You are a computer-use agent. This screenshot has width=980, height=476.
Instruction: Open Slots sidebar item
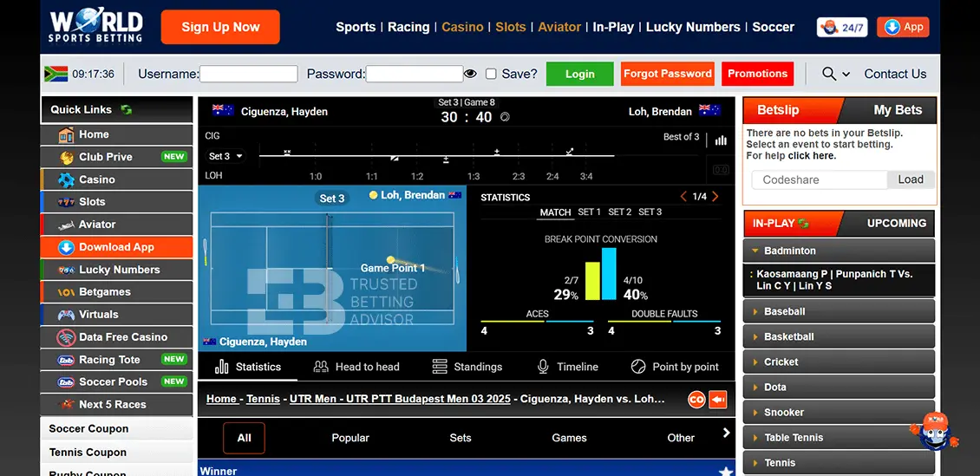(x=116, y=202)
